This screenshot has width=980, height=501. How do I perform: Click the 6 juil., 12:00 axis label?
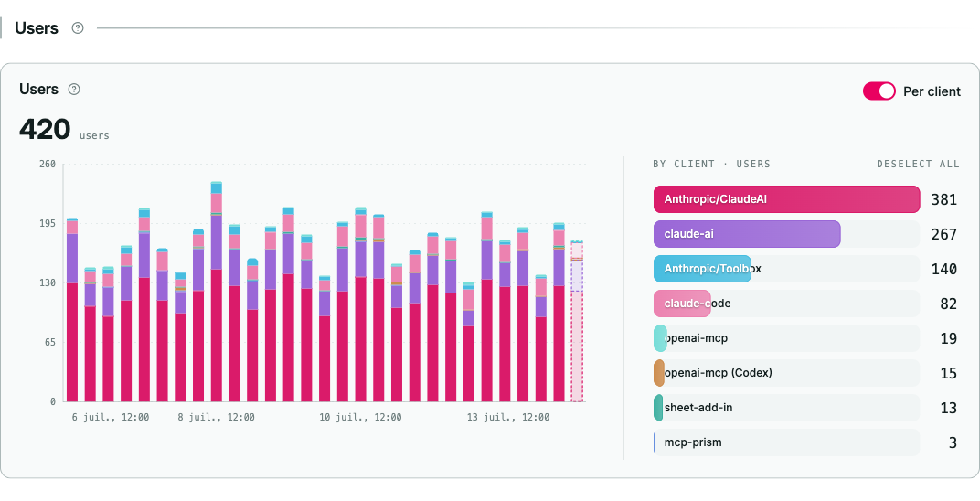pos(111,417)
